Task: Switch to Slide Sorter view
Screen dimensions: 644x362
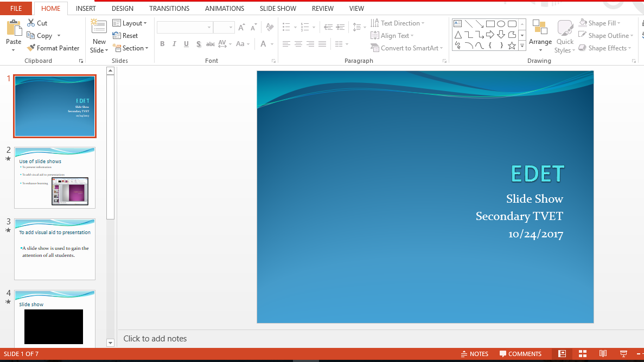Action: point(583,353)
